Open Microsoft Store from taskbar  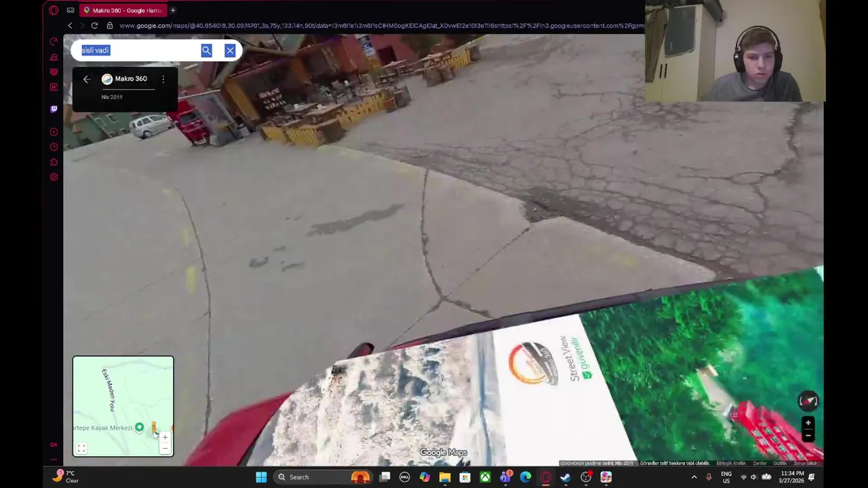(x=465, y=477)
